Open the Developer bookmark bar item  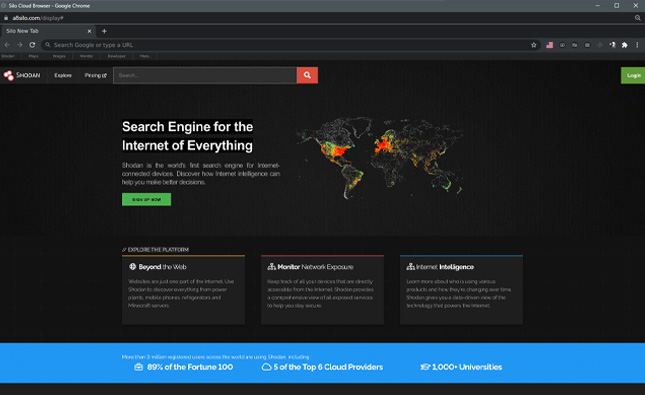click(116, 56)
